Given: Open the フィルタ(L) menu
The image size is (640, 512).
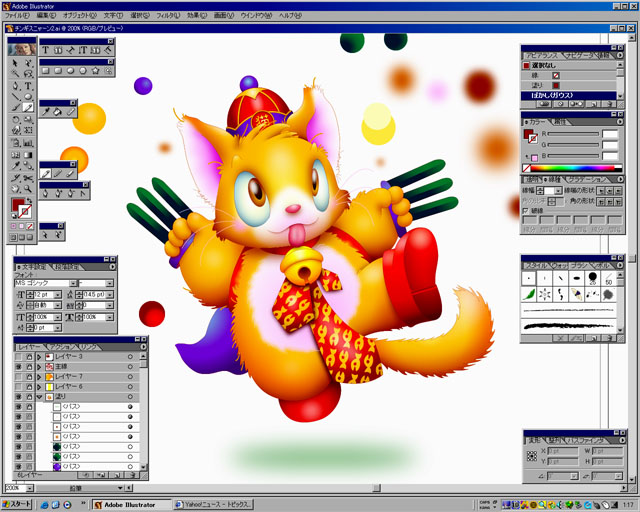Looking at the screenshot, I should tap(168, 16).
